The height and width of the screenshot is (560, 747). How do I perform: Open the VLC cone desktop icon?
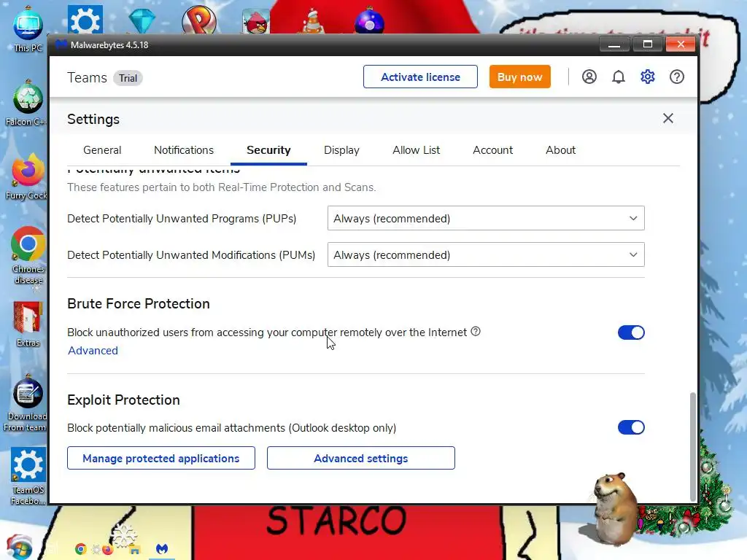pyautogui.click(x=312, y=22)
